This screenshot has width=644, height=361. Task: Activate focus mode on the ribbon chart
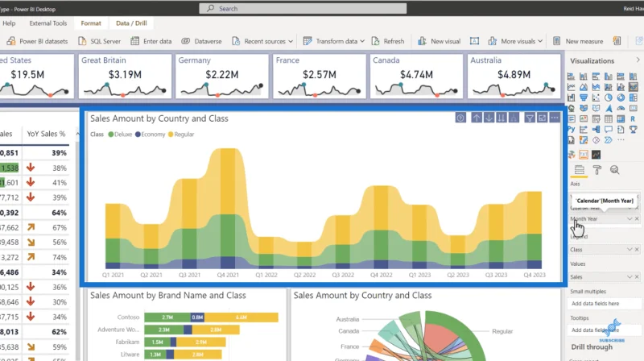coord(542,118)
